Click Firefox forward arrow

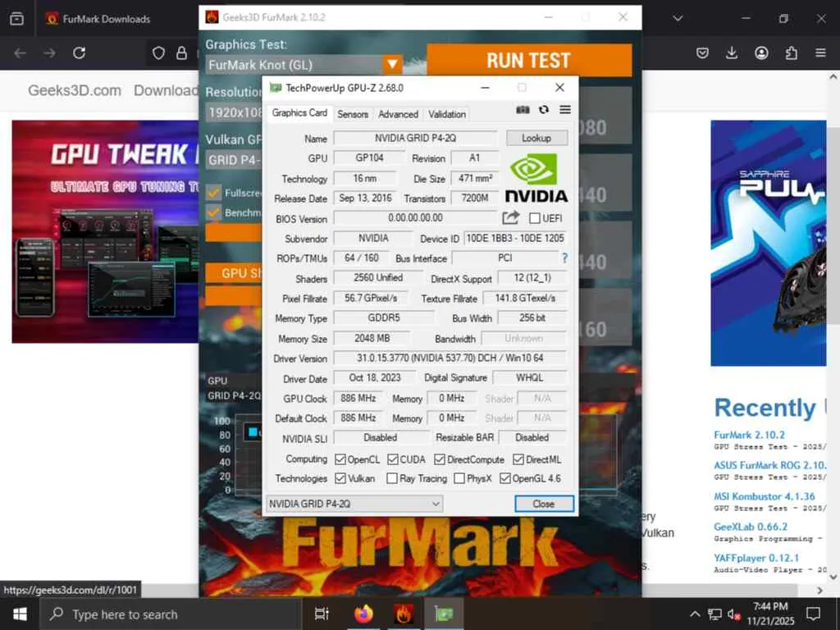49,53
